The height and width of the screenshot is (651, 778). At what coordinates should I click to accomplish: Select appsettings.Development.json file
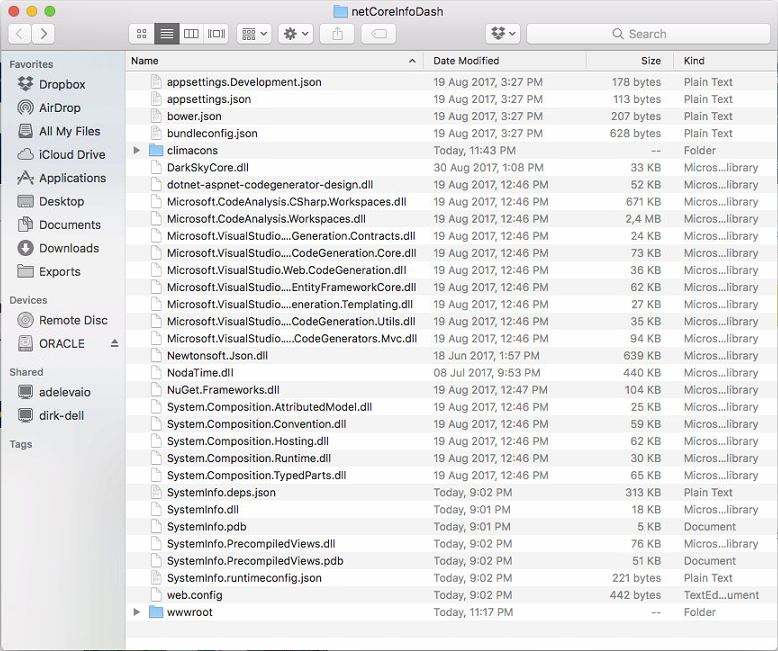tap(452, 82)
